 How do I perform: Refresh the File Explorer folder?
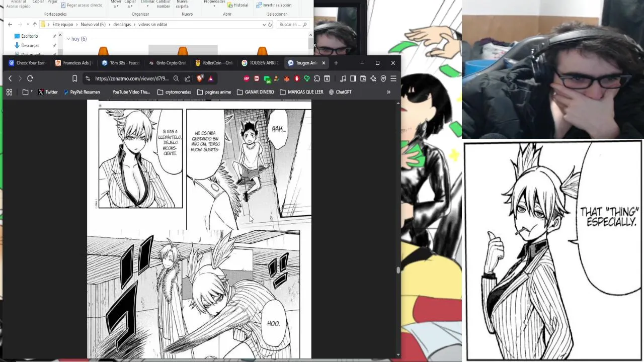(x=270, y=24)
